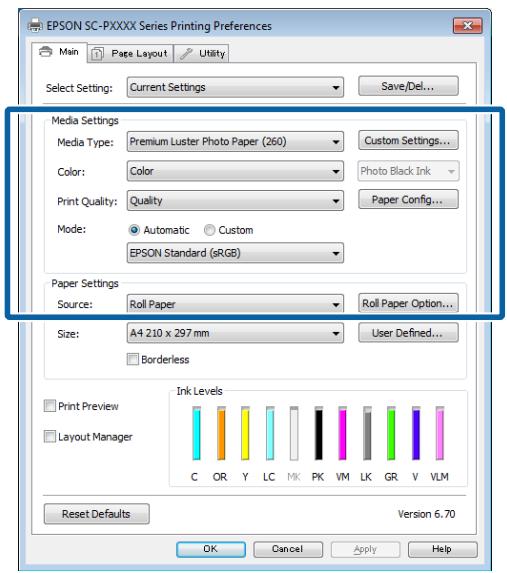The height and width of the screenshot is (573, 507).
Task: Confirm with the OK button
Action: pyautogui.click(x=211, y=549)
